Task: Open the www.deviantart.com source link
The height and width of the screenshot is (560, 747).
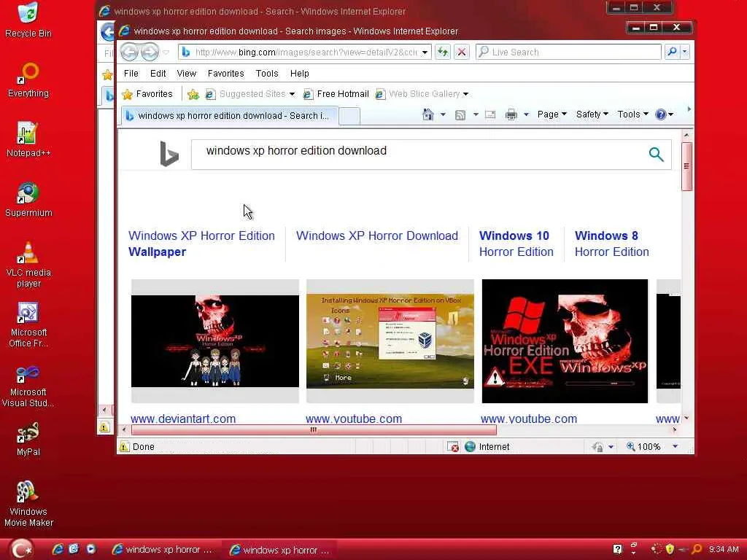Action: 183,419
